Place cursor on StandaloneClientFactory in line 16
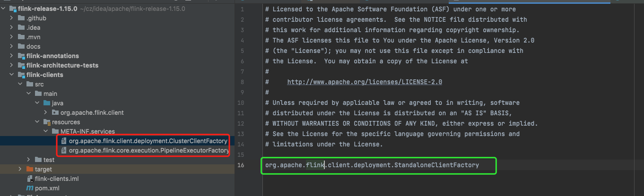Image resolution: width=644 pixels, height=196 pixels. point(436,165)
